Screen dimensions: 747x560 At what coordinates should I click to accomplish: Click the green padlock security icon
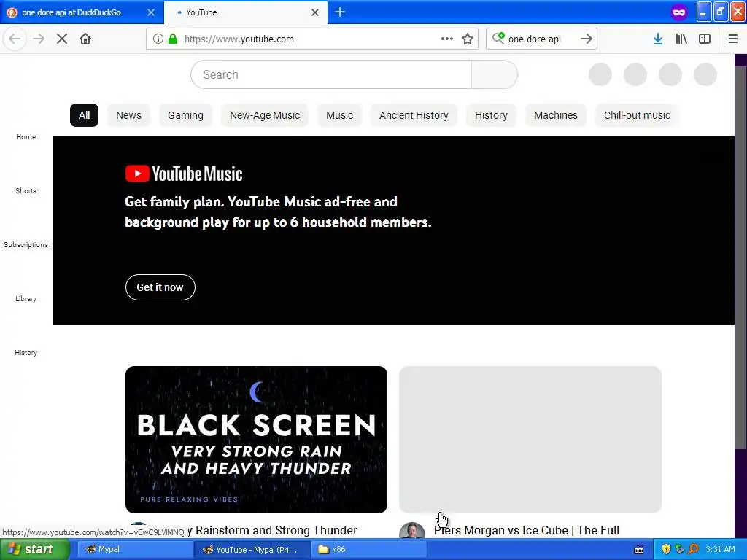[x=173, y=39]
